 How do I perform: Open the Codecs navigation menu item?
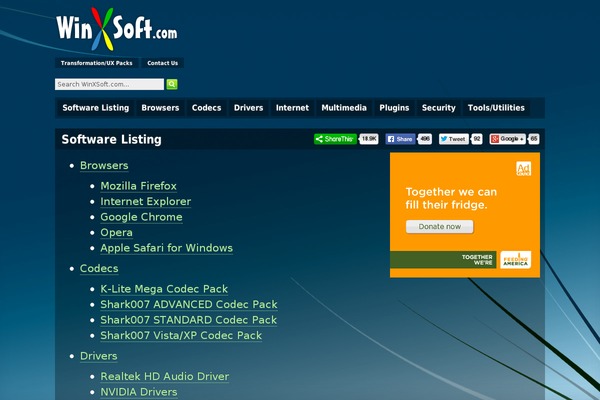tap(207, 108)
